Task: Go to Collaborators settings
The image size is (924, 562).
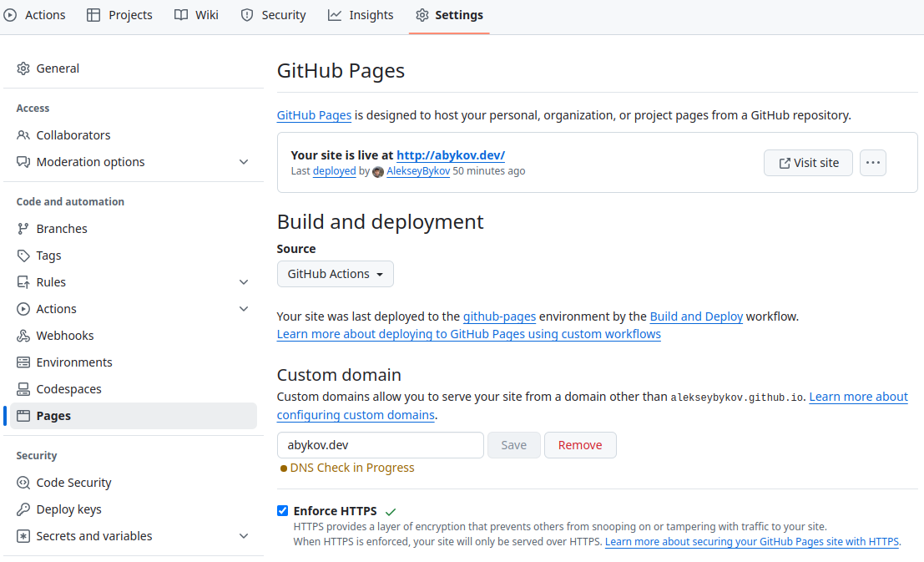Action: click(134, 135)
